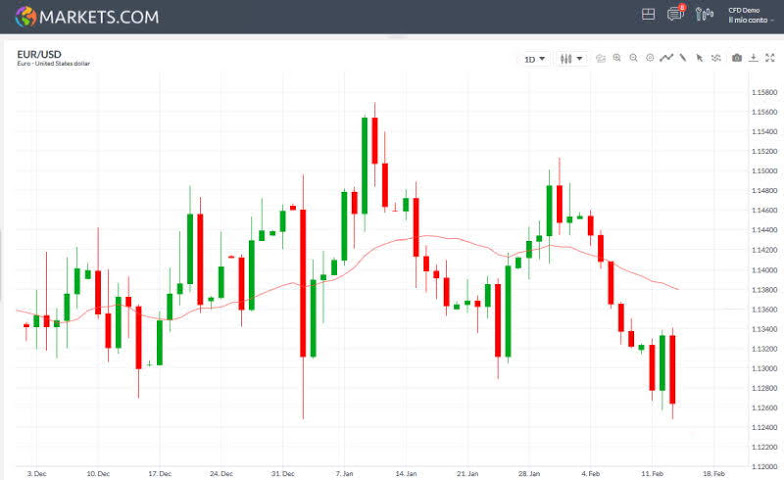Download the chart using the download icon
This screenshot has height=480, width=784.
[753, 58]
